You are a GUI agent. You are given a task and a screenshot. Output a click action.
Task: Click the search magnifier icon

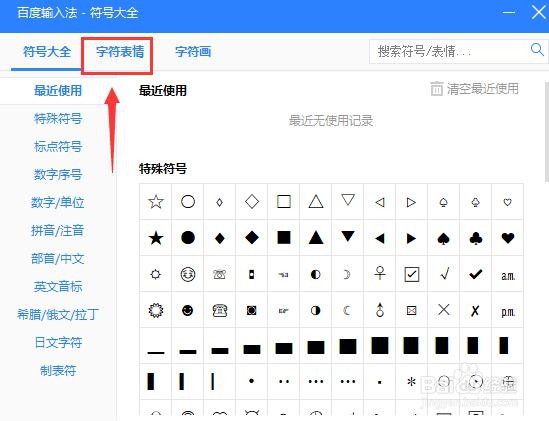537,50
